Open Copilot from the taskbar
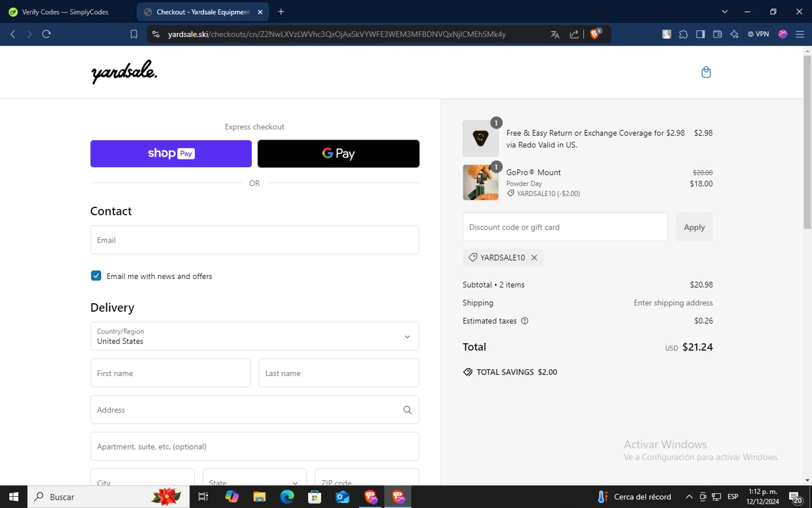The height and width of the screenshot is (508, 812). click(x=232, y=497)
